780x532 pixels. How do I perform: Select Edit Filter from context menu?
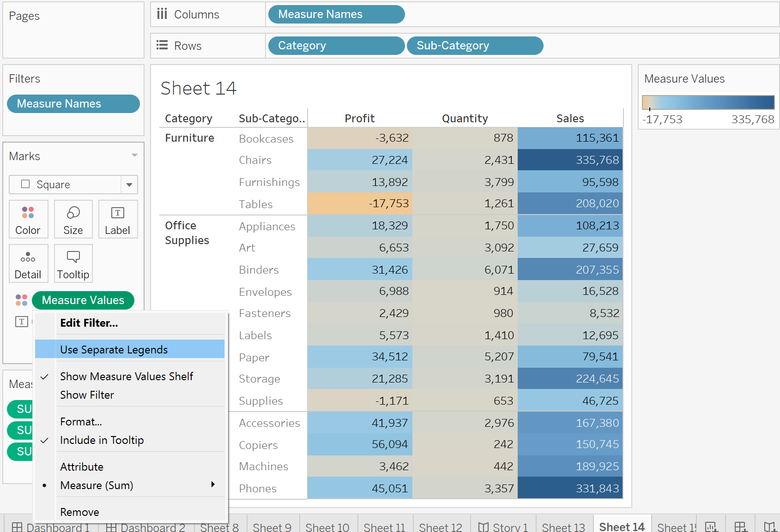pos(89,323)
